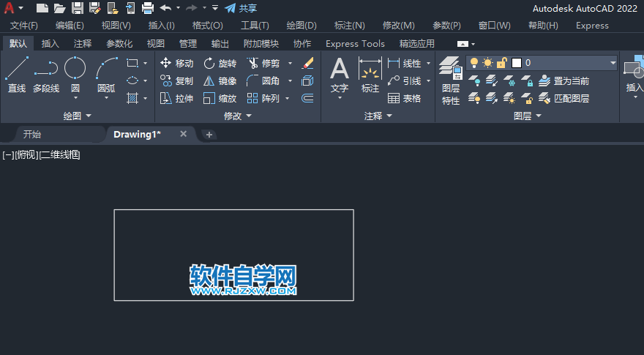Activate the Mirror (镜像) command
The width and height of the screenshot is (644, 355).
point(220,81)
